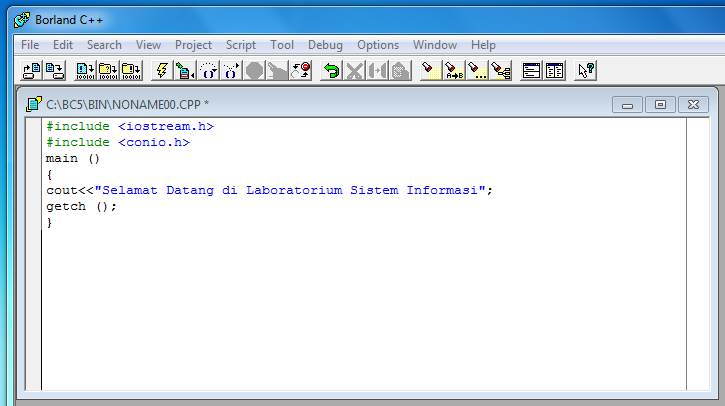This screenshot has height=406, width=725.
Task: Maximize the NONAME00.CPP editor window
Action: 660,105
